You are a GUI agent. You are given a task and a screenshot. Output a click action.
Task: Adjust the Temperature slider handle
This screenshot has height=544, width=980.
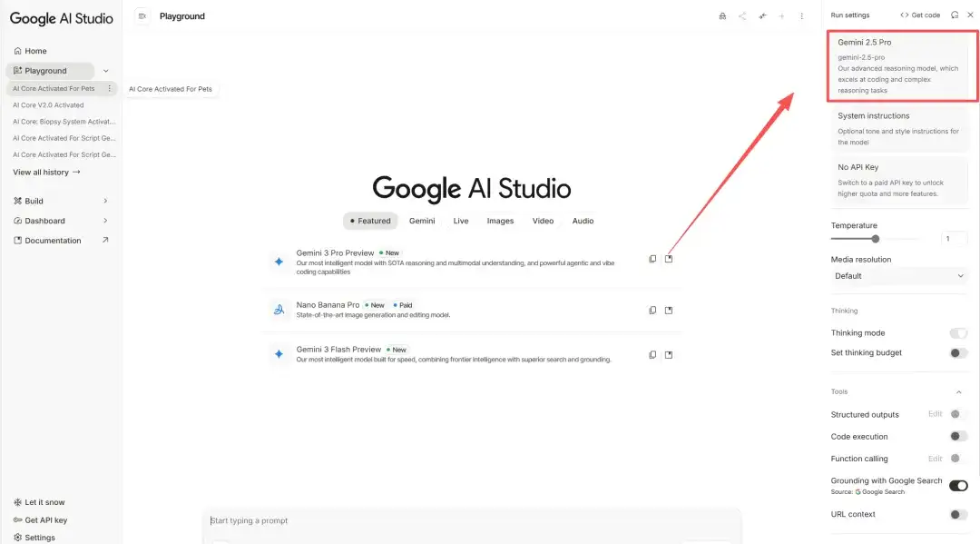click(x=875, y=239)
